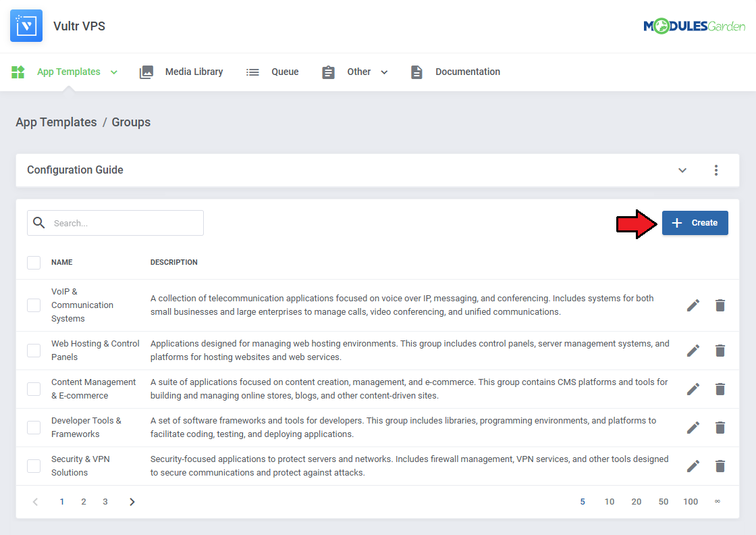This screenshot has width=756, height=535.
Task: Open the Other menu
Action: 358,72
